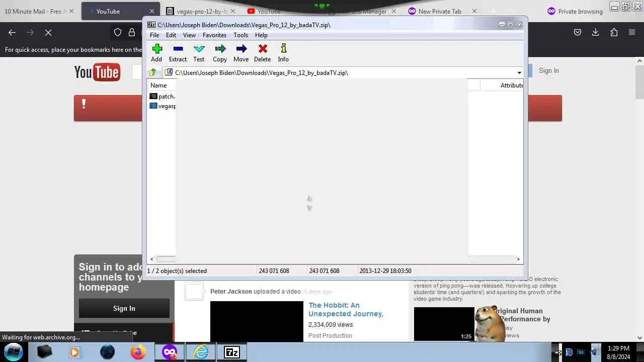
Task: Open the Edit menu in 7-Zip
Action: pos(171,35)
